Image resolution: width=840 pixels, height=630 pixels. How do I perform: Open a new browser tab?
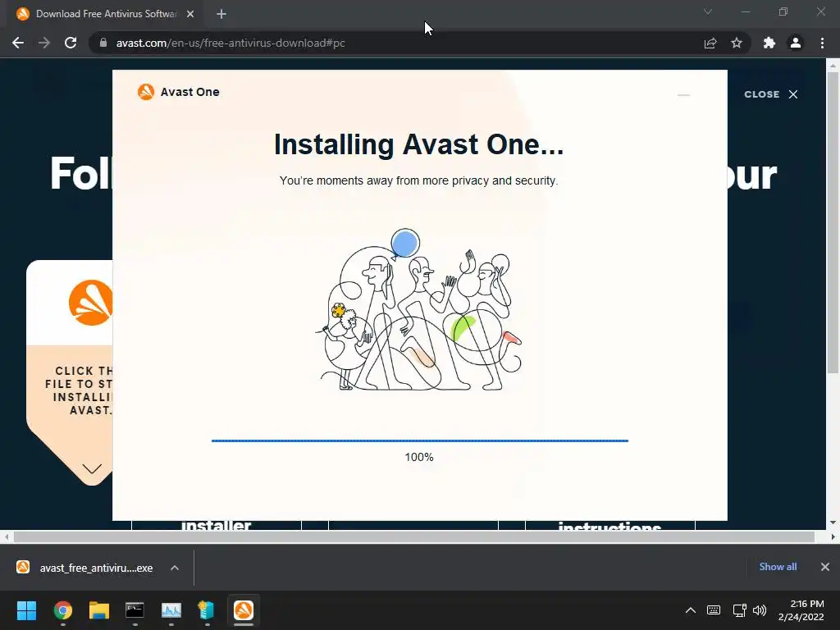[221, 14]
